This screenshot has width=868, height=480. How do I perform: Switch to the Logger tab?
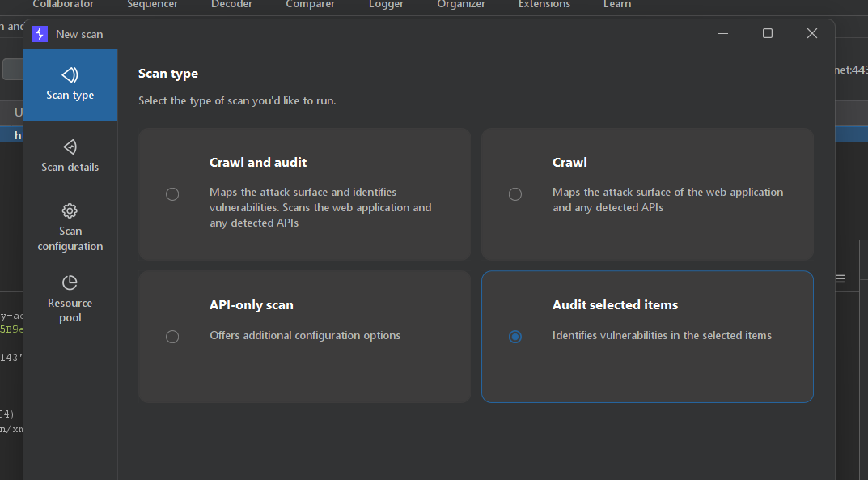pyautogui.click(x=386, y=5)
